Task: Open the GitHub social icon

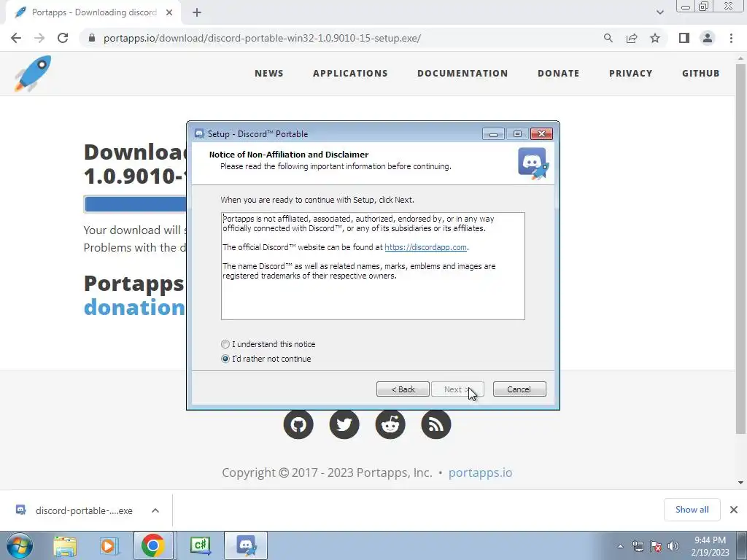Action: (x=298, y=424)
